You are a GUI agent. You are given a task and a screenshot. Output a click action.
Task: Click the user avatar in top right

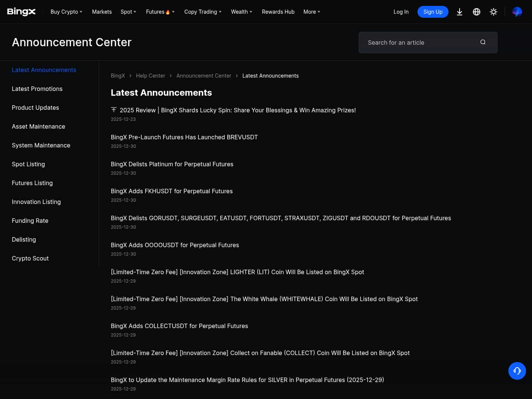click(517, 12)
